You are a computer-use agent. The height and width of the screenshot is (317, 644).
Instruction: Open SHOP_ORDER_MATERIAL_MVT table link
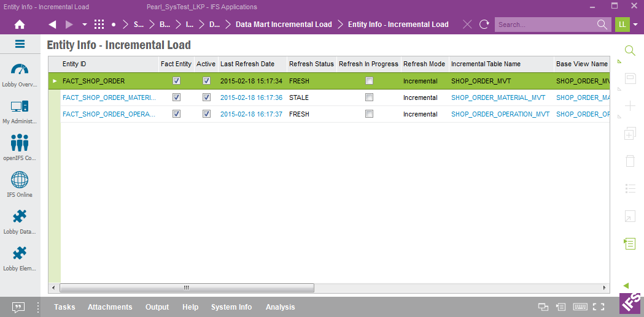(499, 97)
